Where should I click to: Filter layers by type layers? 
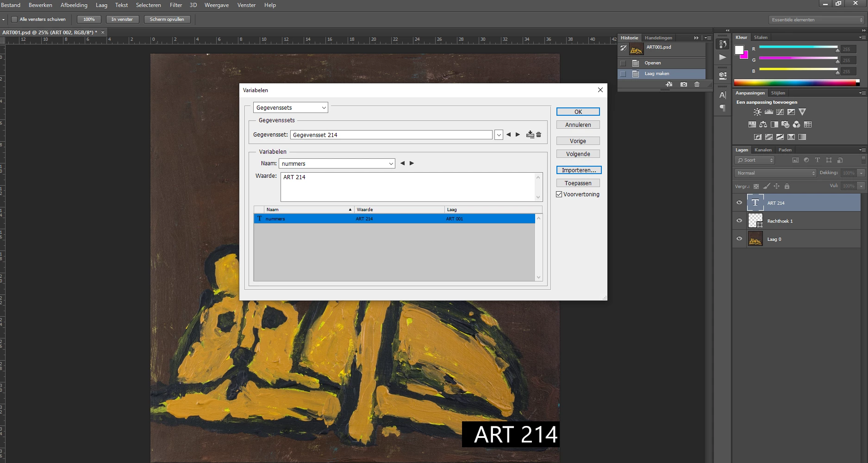tap(818, 160)
